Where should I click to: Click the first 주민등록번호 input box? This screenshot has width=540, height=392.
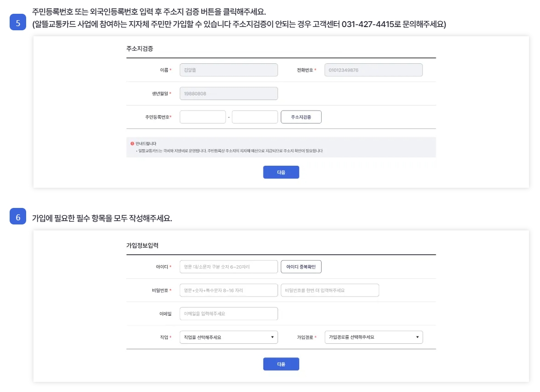202,117
